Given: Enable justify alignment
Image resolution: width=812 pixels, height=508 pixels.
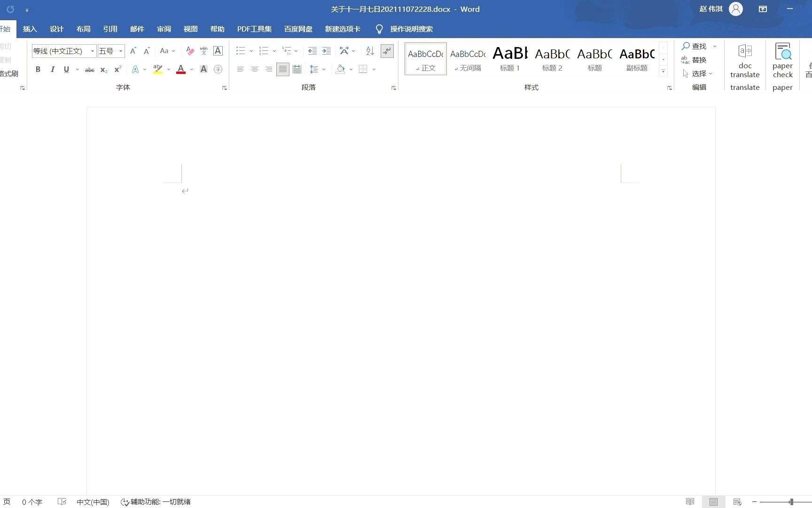Looking at the screenshot, I should point(282,69).
